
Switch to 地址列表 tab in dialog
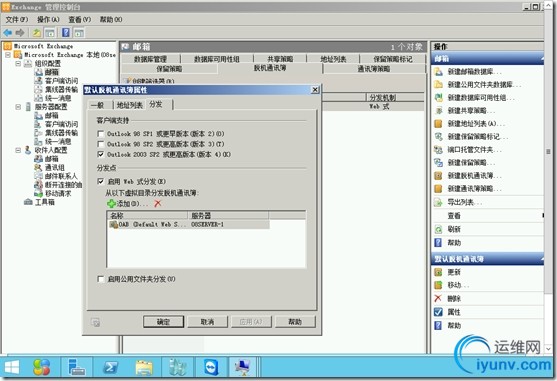(x=130, y=105)
